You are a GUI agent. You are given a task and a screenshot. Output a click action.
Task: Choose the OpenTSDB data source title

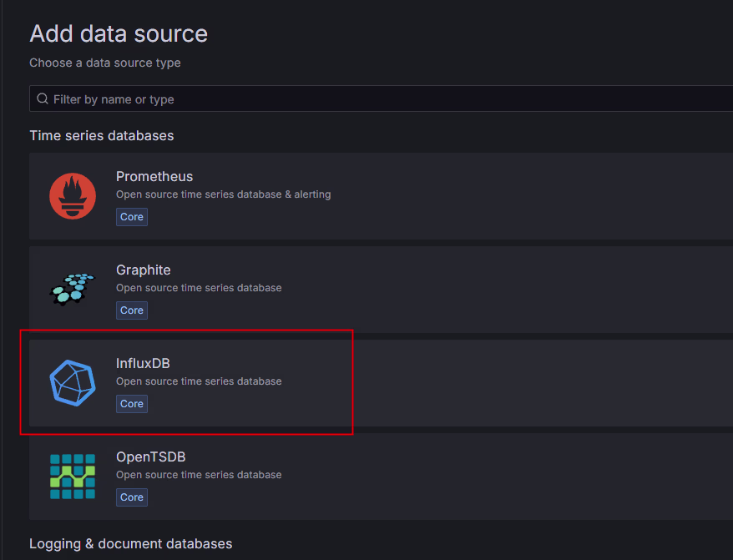pyautogui.click(x=150, y=457)
